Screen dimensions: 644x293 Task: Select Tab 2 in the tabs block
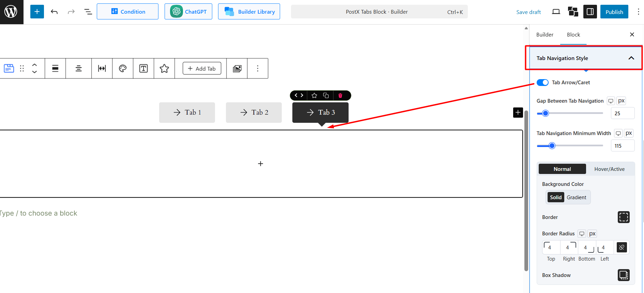tap(254, 113)
